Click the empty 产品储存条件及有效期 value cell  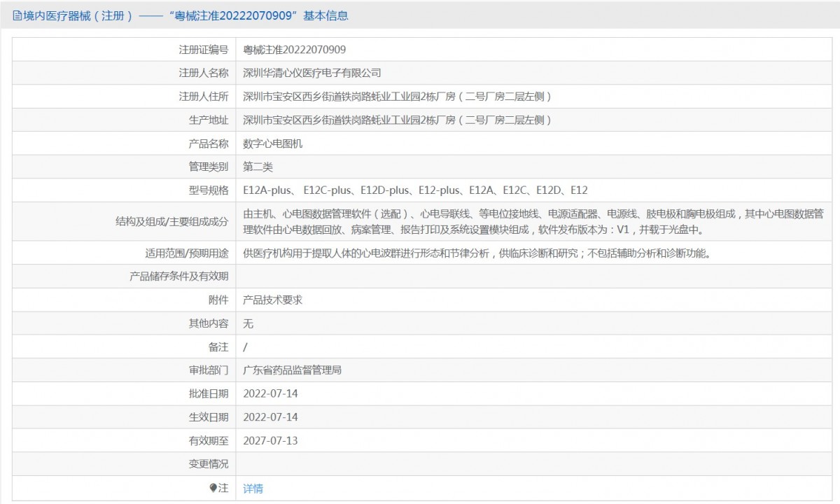click(x=533, y=276)
